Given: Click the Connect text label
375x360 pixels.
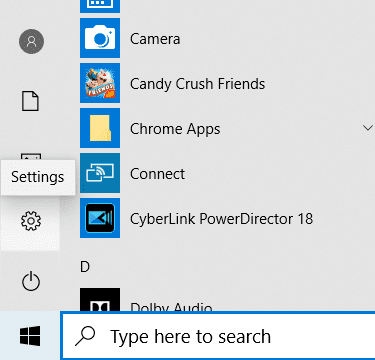Looking at the screenshot, I should [x=157, y=174].
